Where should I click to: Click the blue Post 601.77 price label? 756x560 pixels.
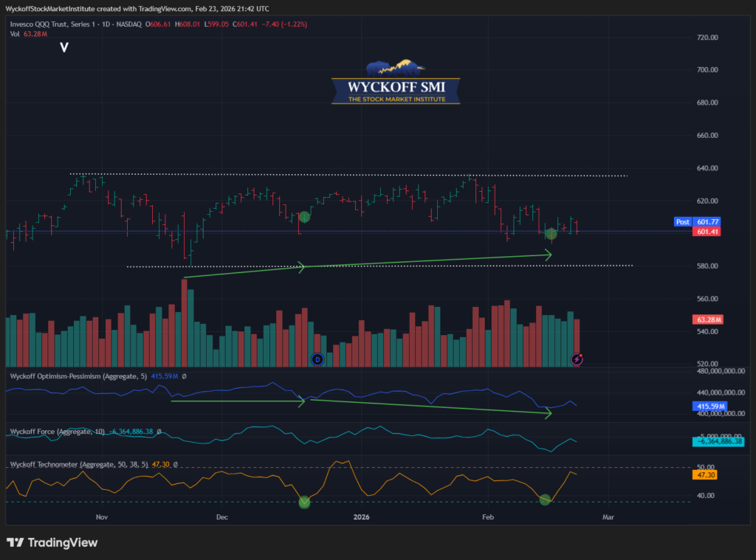697,221
